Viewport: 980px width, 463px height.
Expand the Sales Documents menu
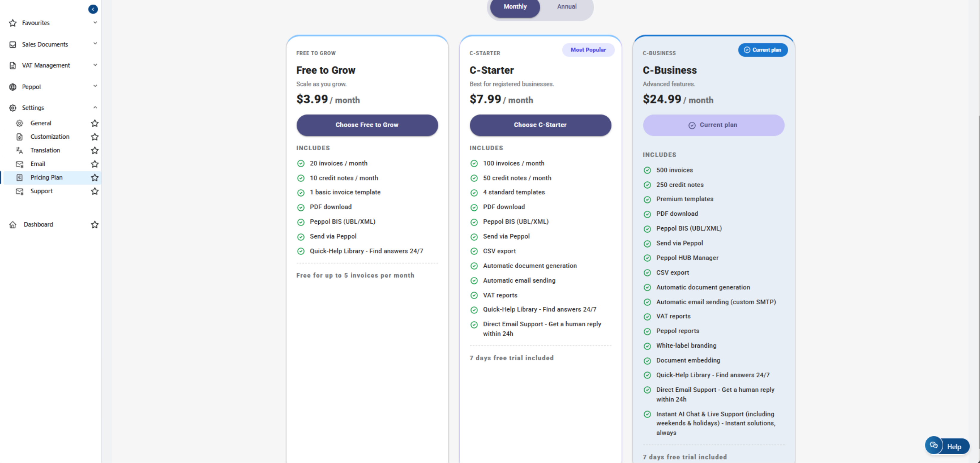point(95,44)
